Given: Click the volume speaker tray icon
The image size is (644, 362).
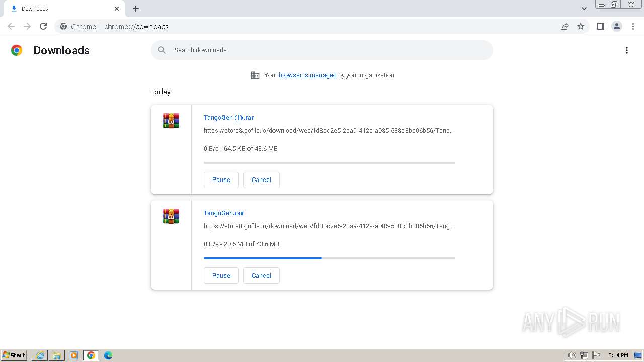Looking at the screenshot, I should (x=572, y=355).
